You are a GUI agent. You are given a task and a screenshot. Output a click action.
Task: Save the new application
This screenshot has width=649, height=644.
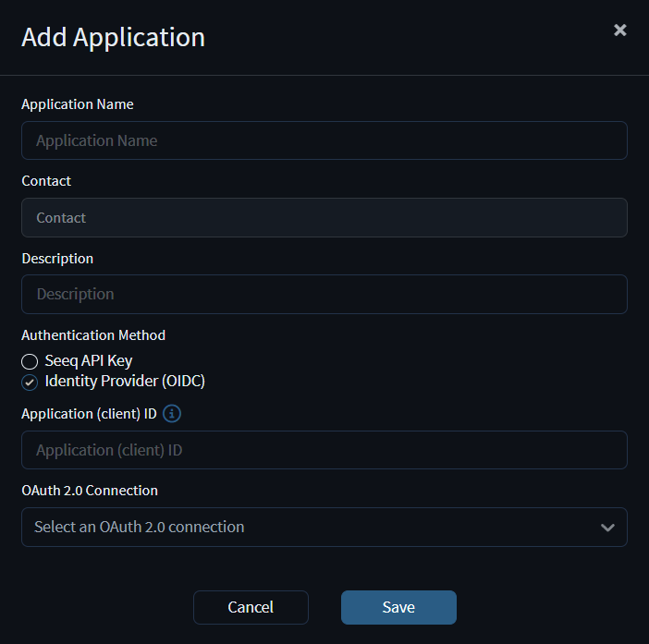pos(398,607)
